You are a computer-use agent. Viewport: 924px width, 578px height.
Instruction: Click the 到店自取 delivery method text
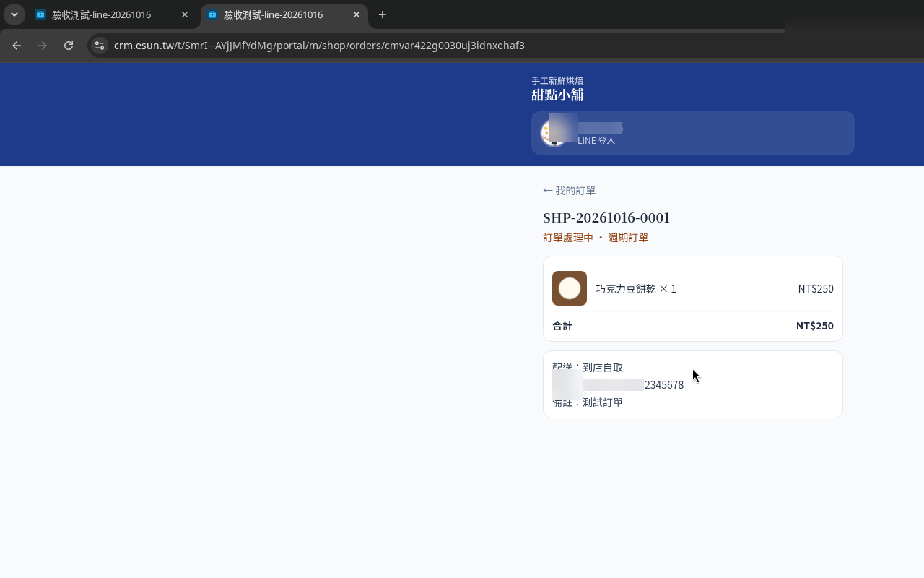click(603, 368)
